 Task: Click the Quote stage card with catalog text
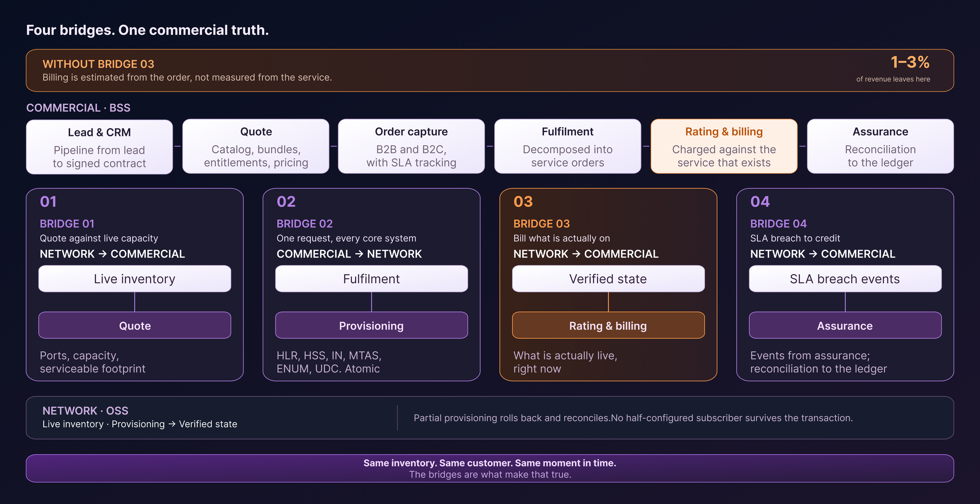click(256, 146)
